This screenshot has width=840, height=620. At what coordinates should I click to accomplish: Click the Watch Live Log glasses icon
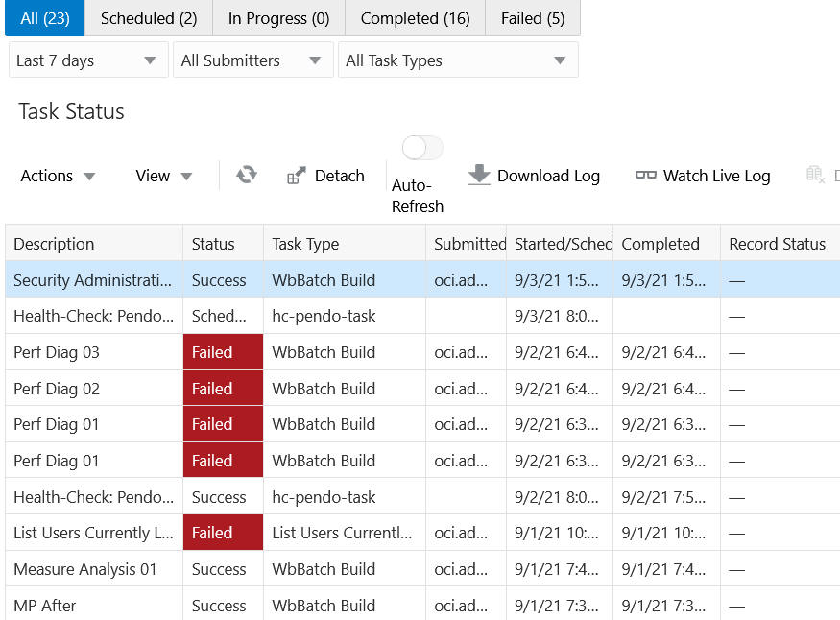(x=645, y=175)
